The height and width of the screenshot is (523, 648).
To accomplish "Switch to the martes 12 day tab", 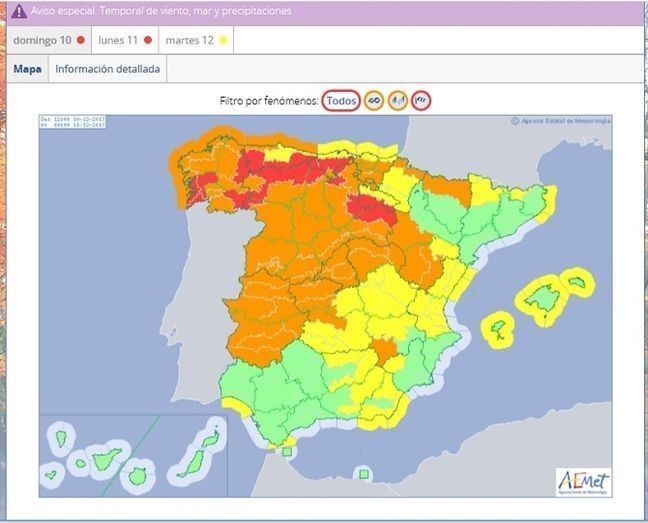I will [x=196, y=41].
